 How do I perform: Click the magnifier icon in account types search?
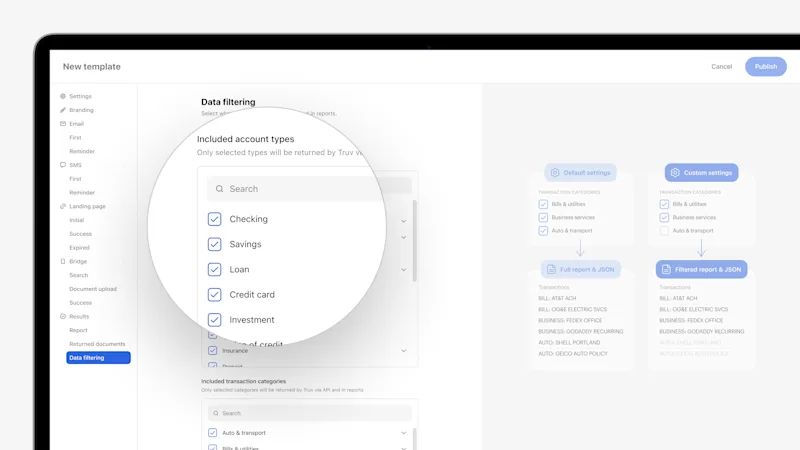click(219, 189)
